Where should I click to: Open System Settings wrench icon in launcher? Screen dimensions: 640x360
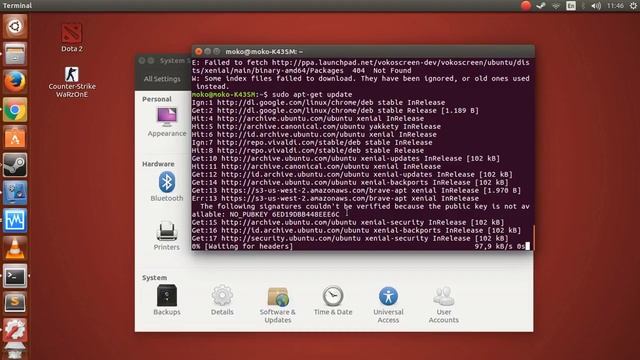[x=15, y=330]
